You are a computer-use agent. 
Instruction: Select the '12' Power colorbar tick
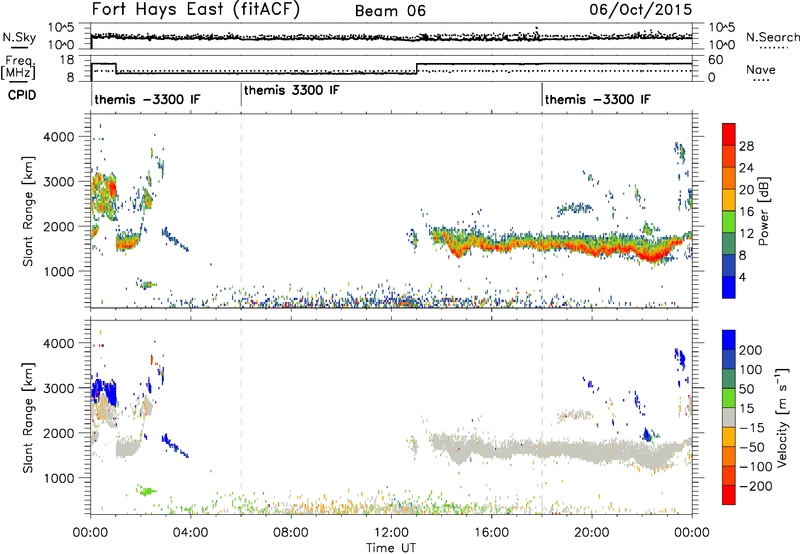tap(746, 234)
